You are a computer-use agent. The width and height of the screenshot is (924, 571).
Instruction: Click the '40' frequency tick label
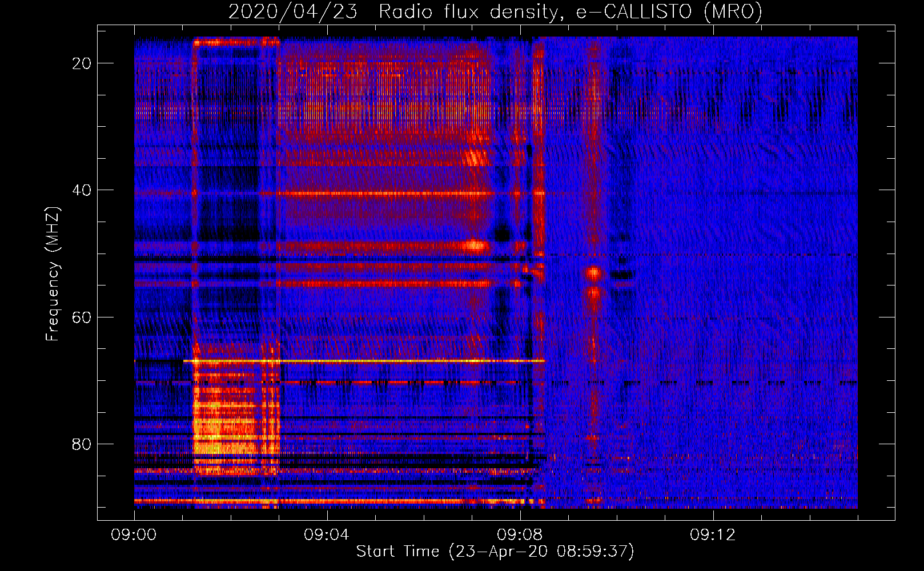[82, 190]
